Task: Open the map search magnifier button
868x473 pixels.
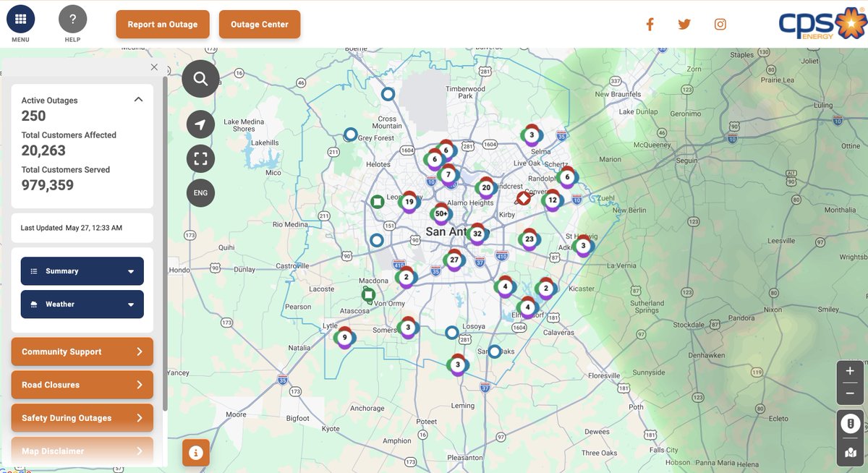Action: point(200,79)
